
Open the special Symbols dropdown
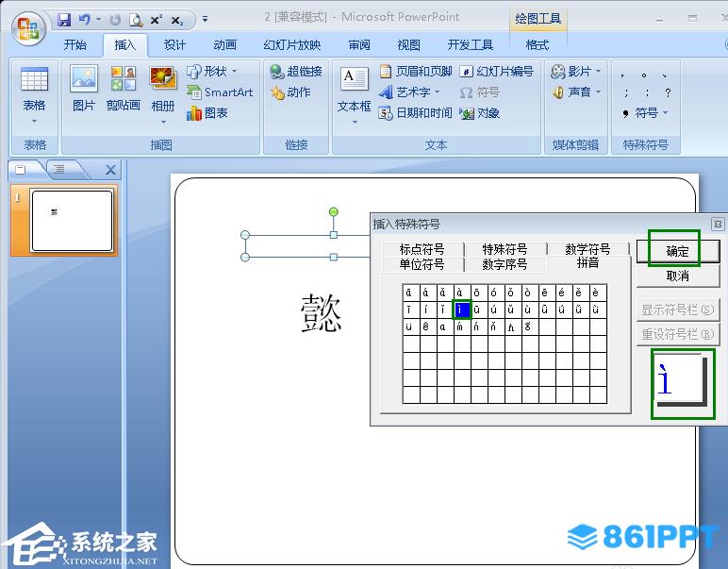tap(645, 113)
